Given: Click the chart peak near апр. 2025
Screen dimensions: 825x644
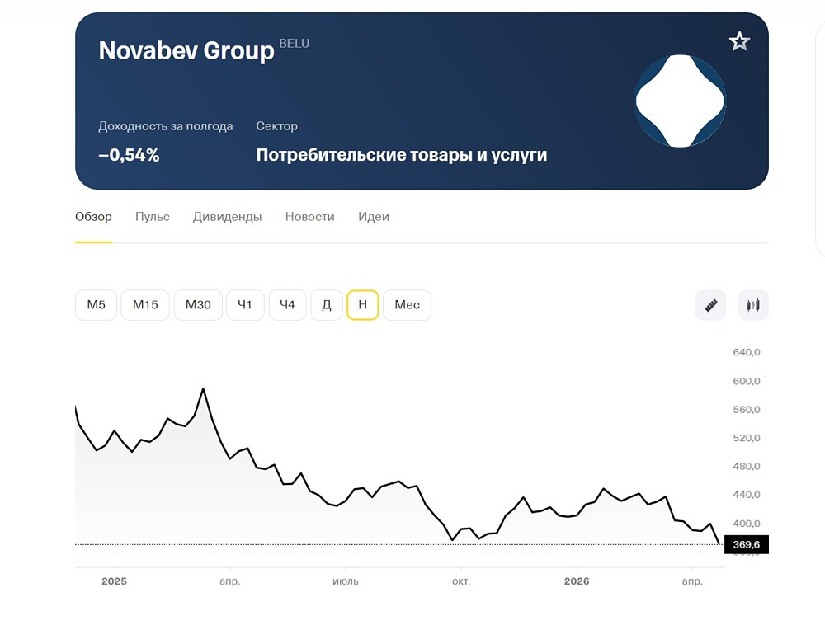Looking at the screenshot, I should tap(203, 388).
